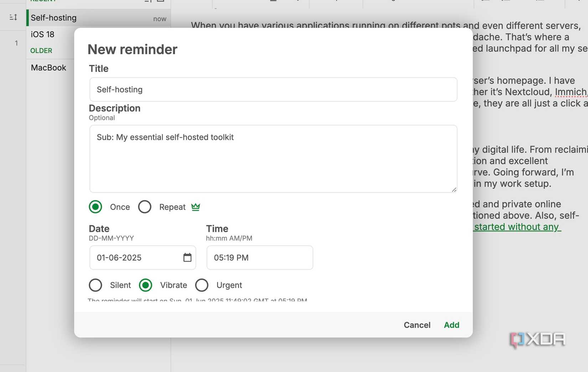Open the iOS 18 note
Screen dimensions: 588x372
pyautogui.click(x=43, y=34)
